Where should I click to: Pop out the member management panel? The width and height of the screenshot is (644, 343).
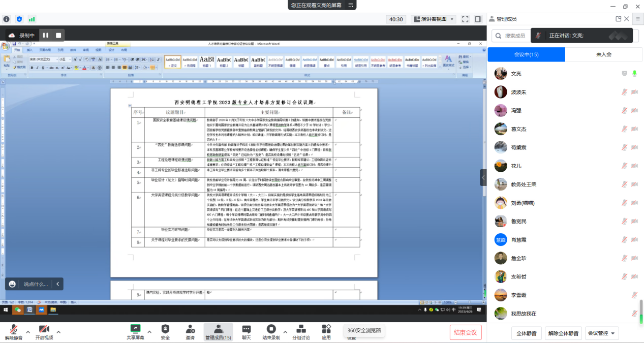point(619,19)
